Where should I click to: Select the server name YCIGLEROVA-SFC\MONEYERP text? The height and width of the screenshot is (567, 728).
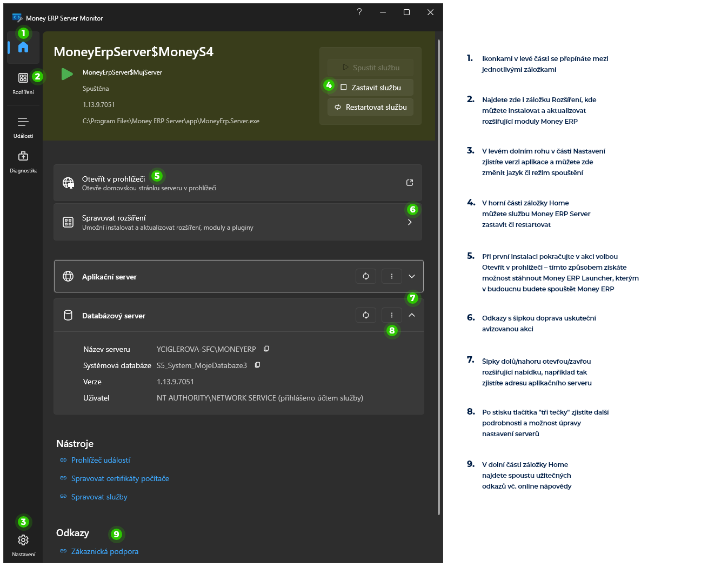coord(206,349)
